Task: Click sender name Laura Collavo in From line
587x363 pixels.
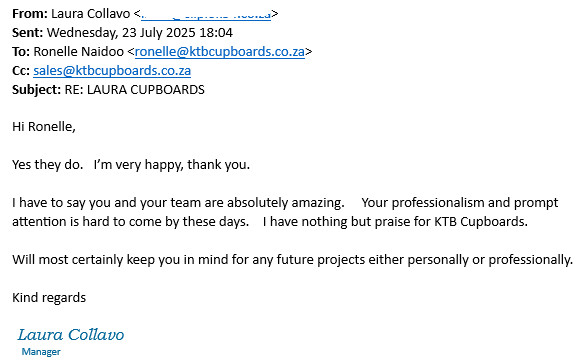Action: click(91, 14)
